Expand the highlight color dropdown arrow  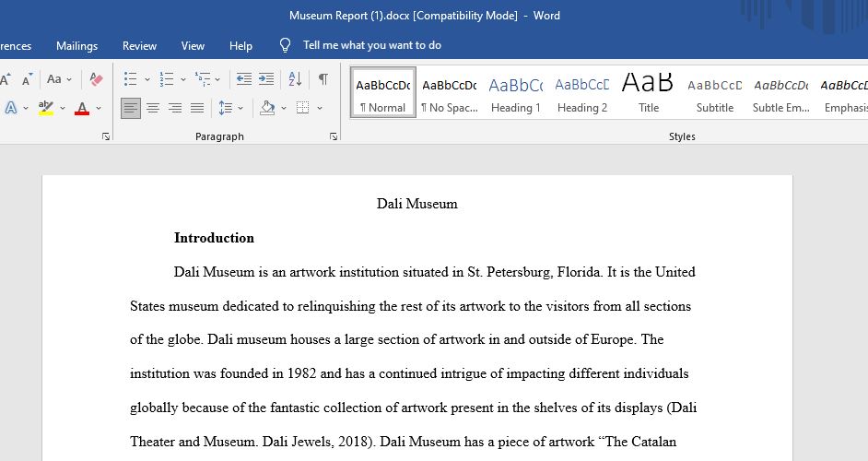[x=62, y=108]
